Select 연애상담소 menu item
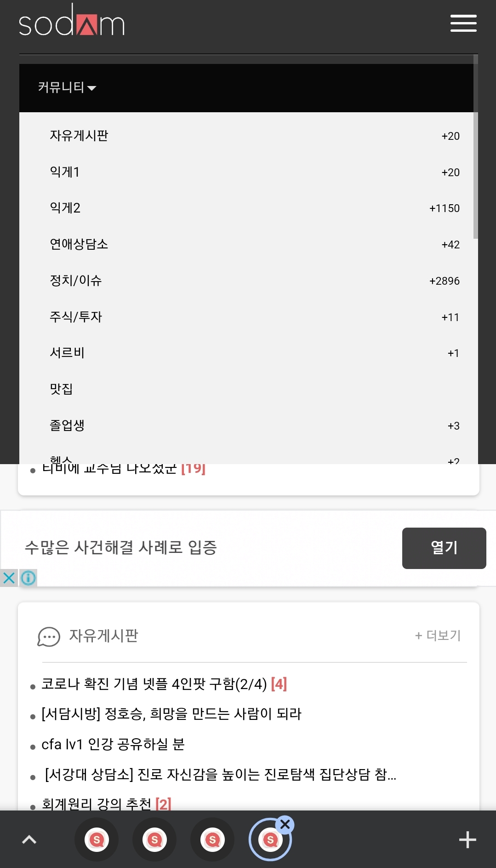The image size is (496, 868). pyautogui.click(x=79, y=244)
